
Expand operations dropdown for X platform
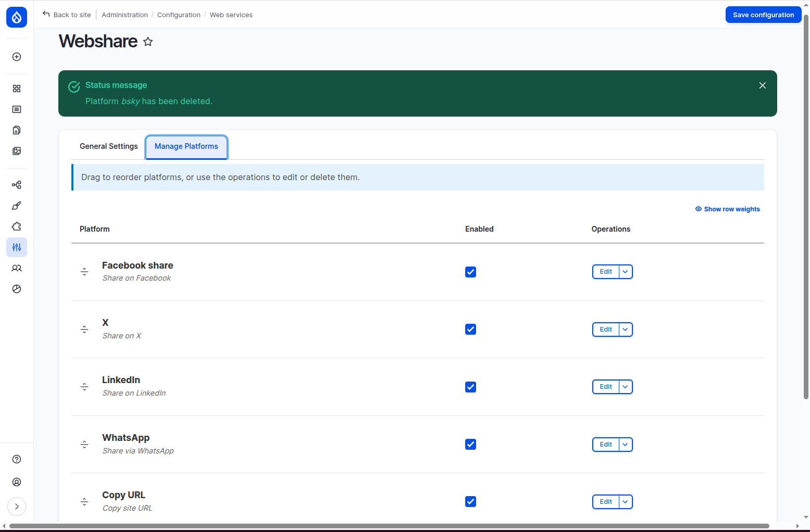click(626, 330)
